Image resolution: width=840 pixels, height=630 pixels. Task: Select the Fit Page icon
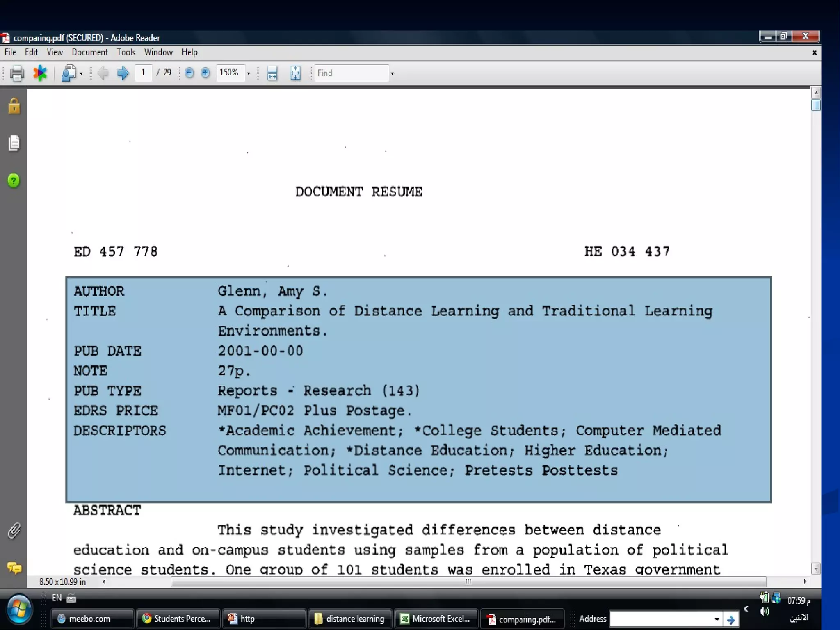[x=295, y=73]
